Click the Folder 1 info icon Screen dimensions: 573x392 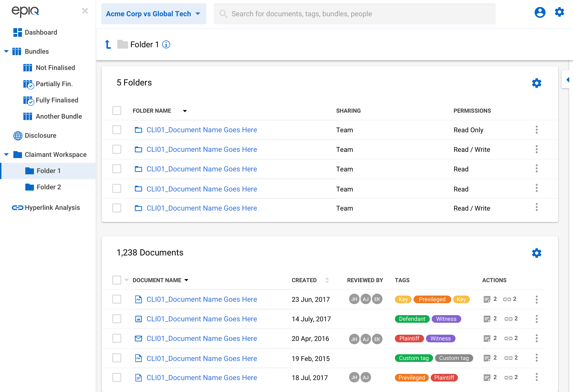click(x=166, y=45)
